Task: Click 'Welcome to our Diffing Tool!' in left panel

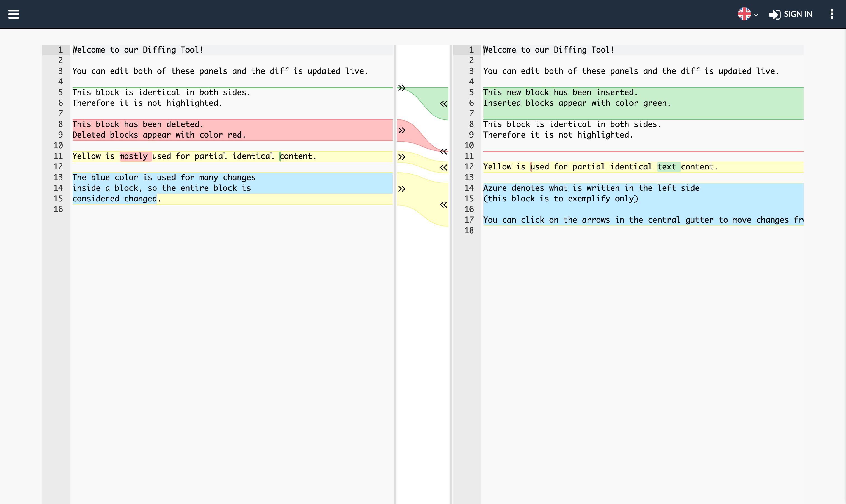Action: point(138,50)
